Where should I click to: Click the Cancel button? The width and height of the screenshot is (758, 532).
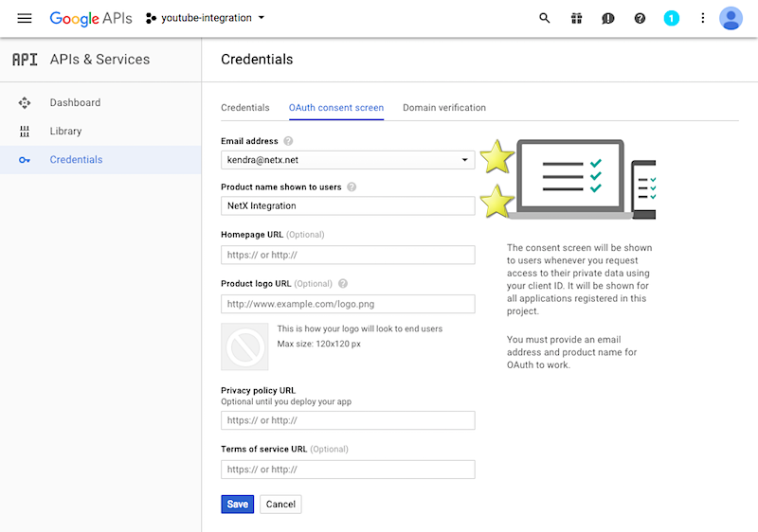[280, 504]
